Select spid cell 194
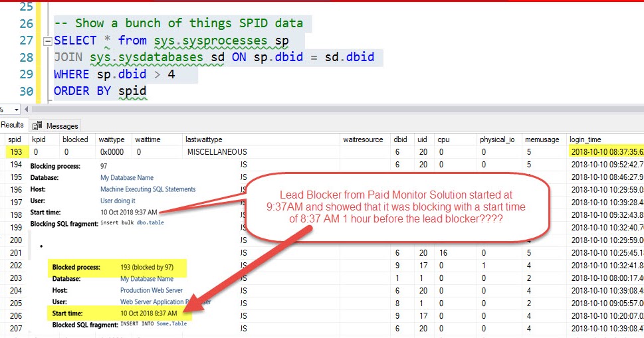Viewport: 644px width, 338px height. coord(16,165)
